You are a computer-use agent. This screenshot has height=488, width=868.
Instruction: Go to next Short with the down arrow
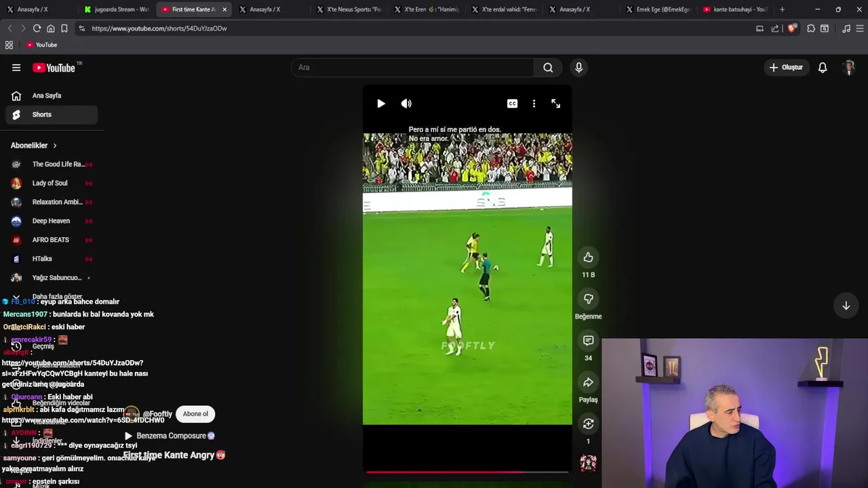pyautogui.click(x=846, y=306)
